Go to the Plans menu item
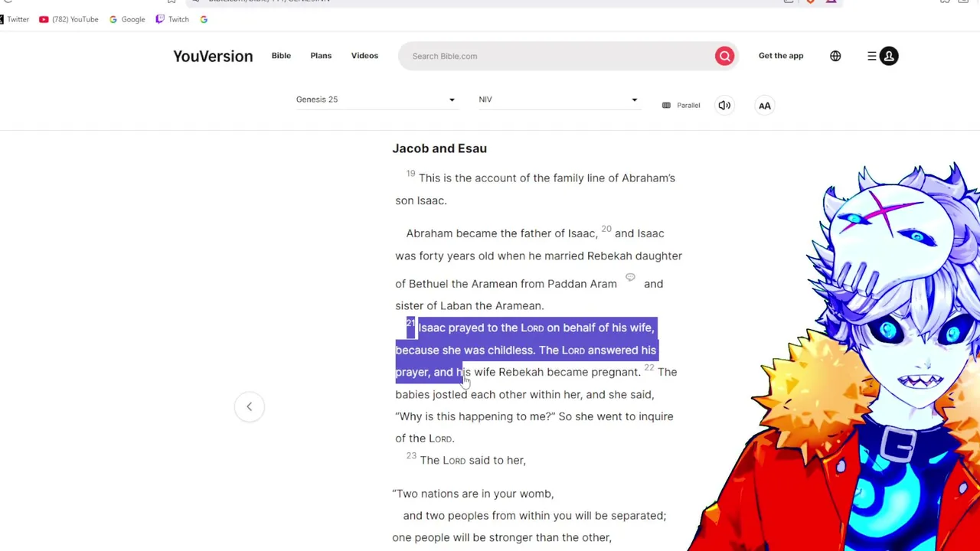The height and width of the screenshot is (551, 980). click(x=321, y=56)
